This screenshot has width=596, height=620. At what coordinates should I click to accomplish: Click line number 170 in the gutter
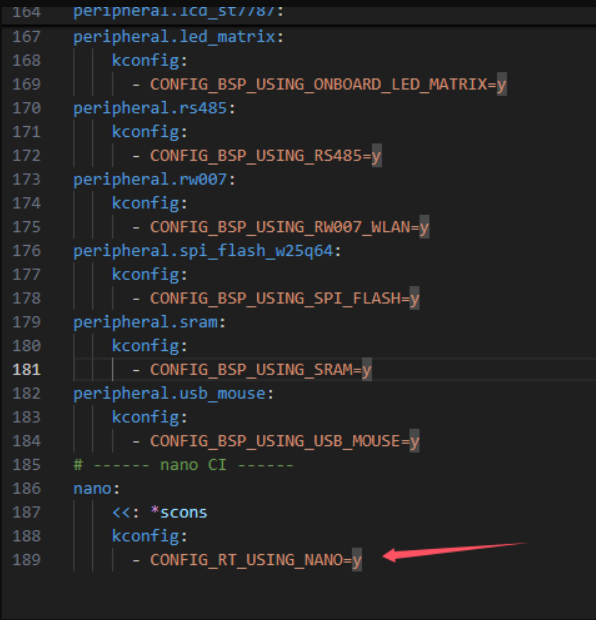[26, 108]
